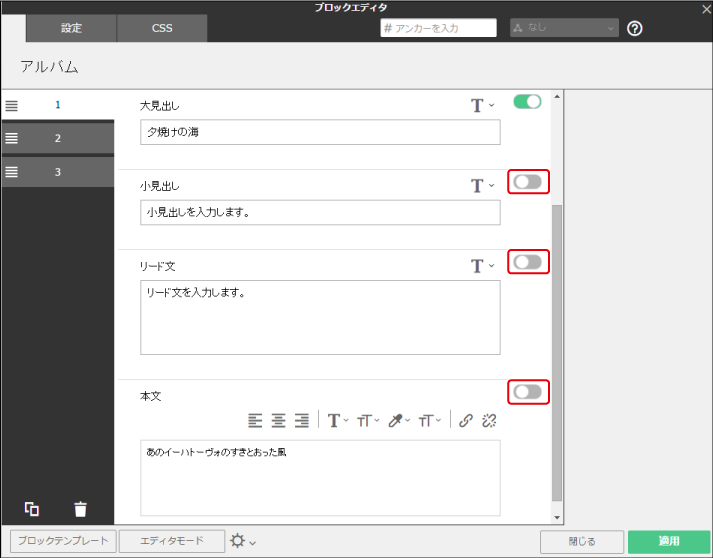Viewport: 713px width, 558px height.
Task: Open the リード文 text style dropdown
Action: coord(482,266)
